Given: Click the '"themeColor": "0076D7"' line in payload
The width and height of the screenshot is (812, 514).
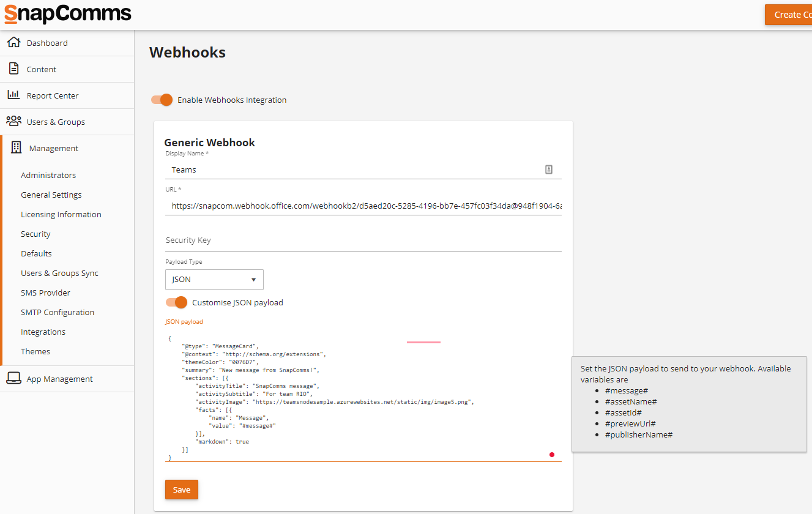Looking at the screenshot, I should click(x=220, y=362).
